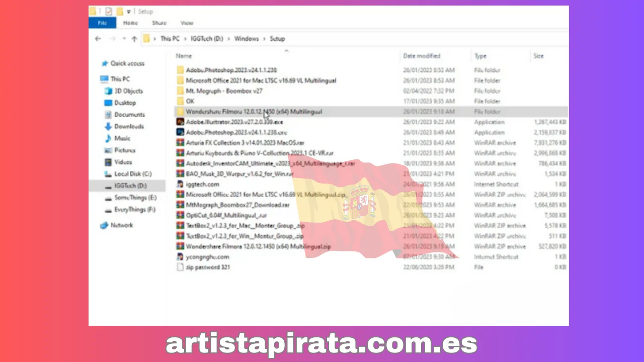
Task: Click This PC in address bar
Action: click(x=170, y=39)
